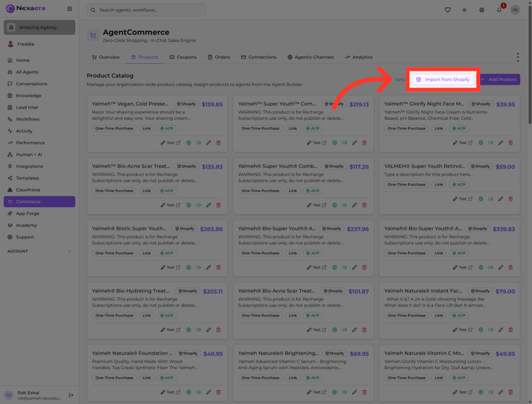This screenshot has height=404, width=532.
Task: Click Import from Shopify button
Action: tap(443, 79)
